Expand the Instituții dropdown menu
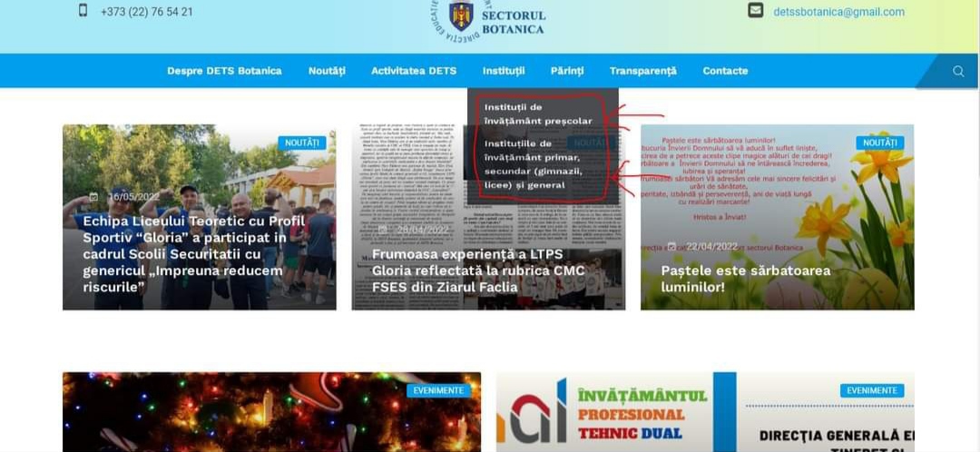Image resolution: width=980 pixels, height=452 pixels. pyautogui.click(x=504, y=71)
